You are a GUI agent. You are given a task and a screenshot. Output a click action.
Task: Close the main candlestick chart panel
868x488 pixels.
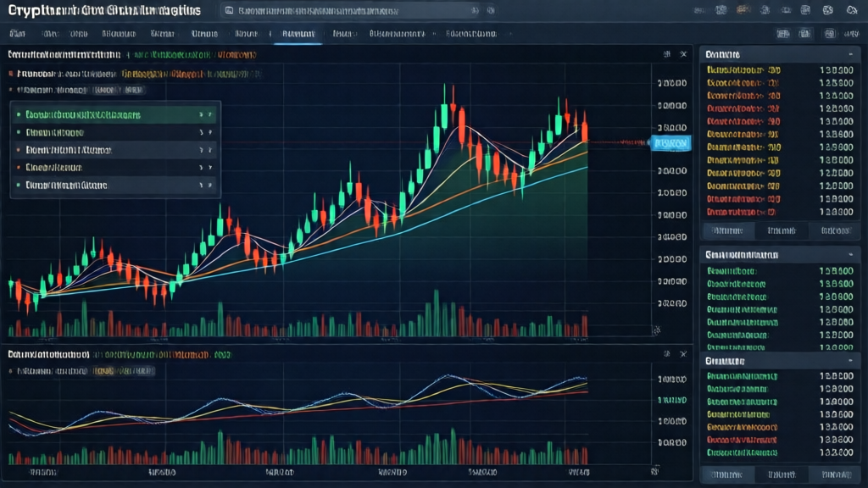point(683,53)
